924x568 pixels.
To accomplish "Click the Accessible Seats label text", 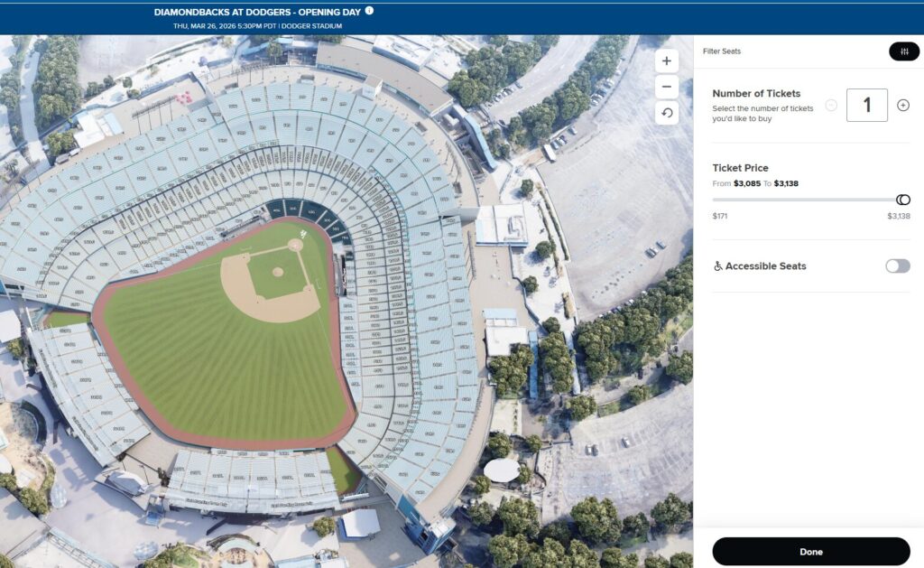I will coord(765,266).
